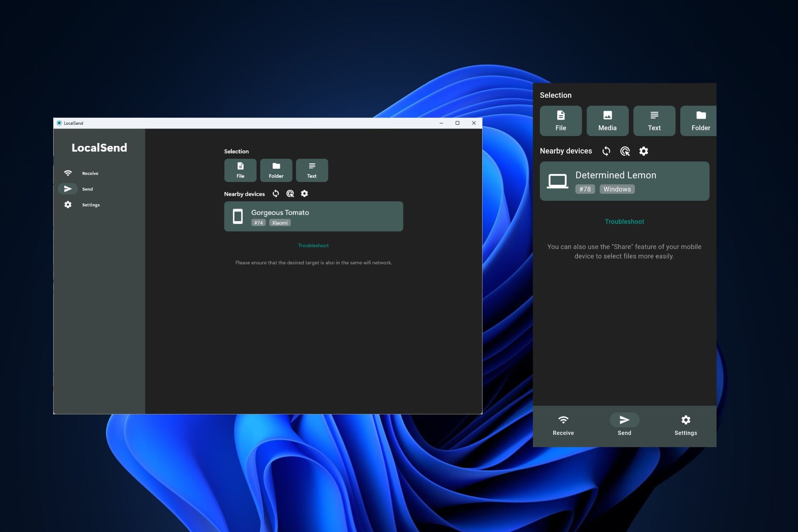Choose Text option in desktop Selection row

pyautogui.click(x=312, y=170)
